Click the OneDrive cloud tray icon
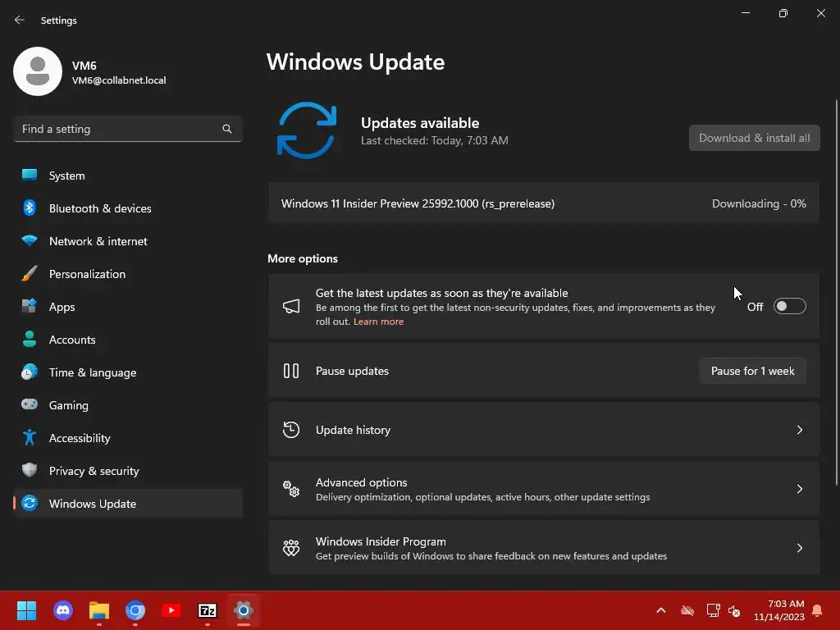Screen dimensions: 840x630 point(687,610)
